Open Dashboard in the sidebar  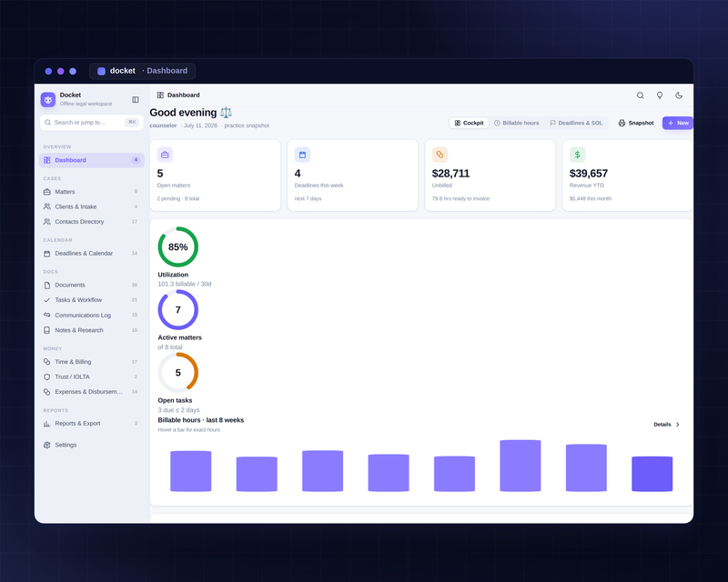click(x=92, y=160)
